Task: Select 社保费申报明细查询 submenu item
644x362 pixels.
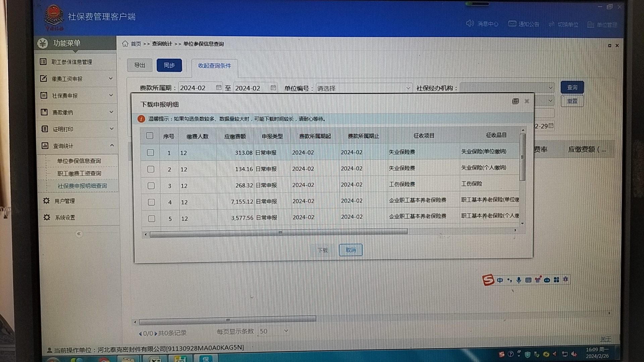Action: pyautogui.click(x=82, y=186)
